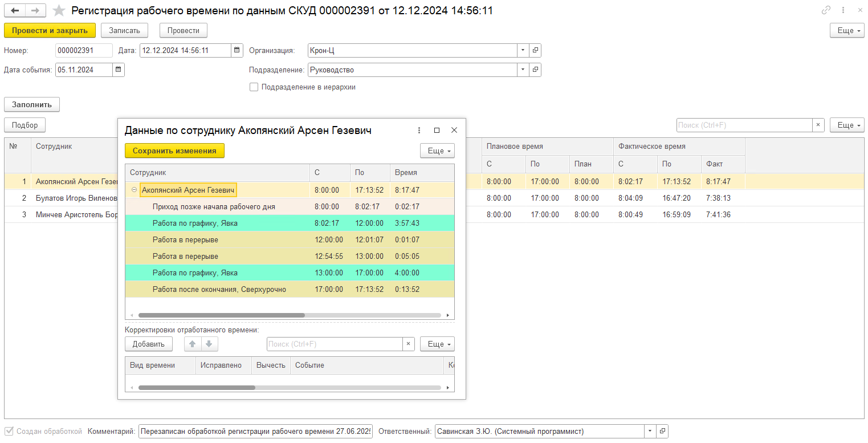Screen dimensions: 868x443
Task: Open calendar picker for Дата события field
Action: coord(118,70)
